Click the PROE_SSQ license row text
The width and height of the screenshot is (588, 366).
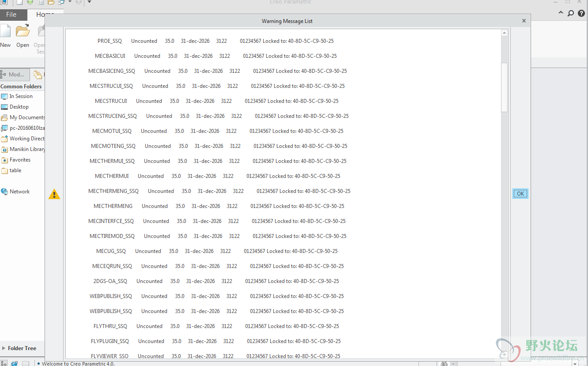(x=215, y=41)
